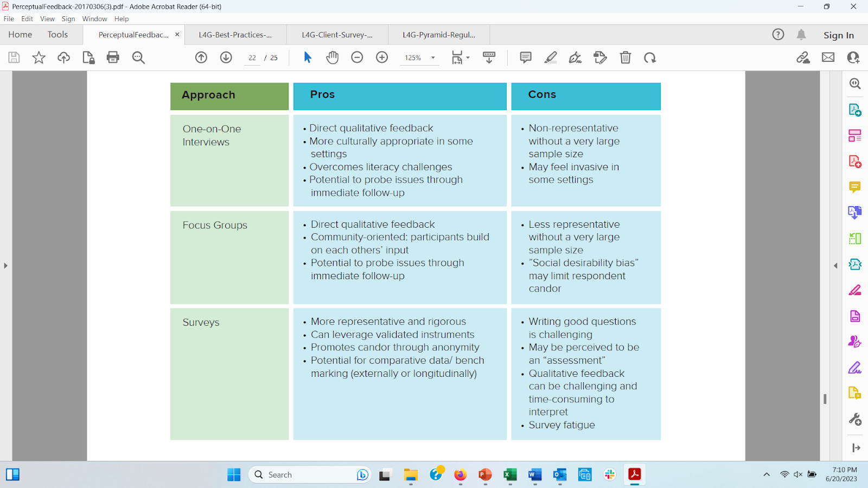
Task: Open File Explorer from taskbar
Action: 411,475
